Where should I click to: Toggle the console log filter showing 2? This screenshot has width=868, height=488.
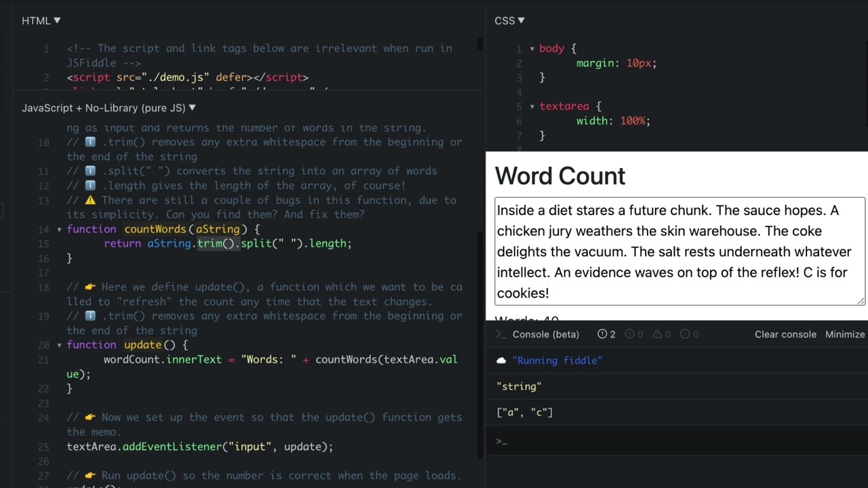pos(606,334)
